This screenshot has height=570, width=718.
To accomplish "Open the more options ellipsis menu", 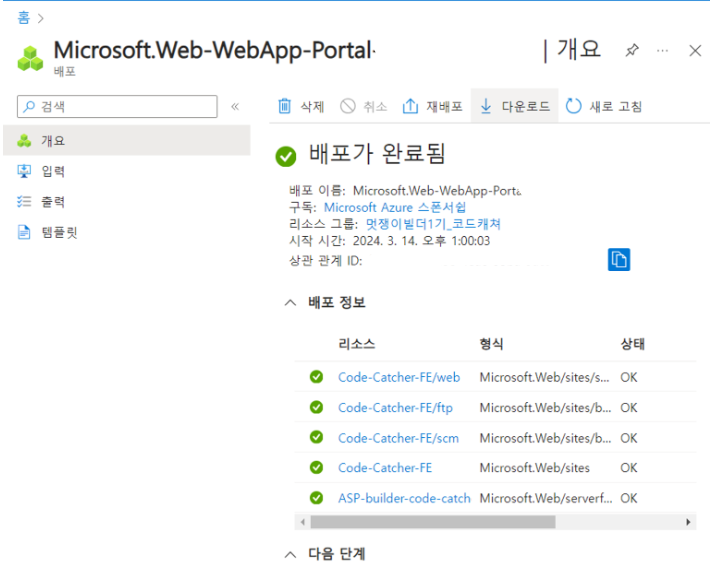I will [x=662, y=50].
